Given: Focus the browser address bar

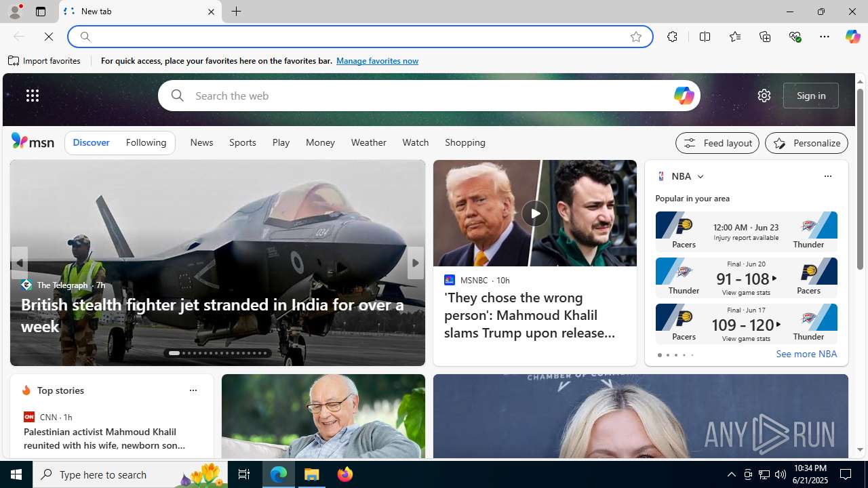Looking at the screenshot, I should (x=359, y=37).
